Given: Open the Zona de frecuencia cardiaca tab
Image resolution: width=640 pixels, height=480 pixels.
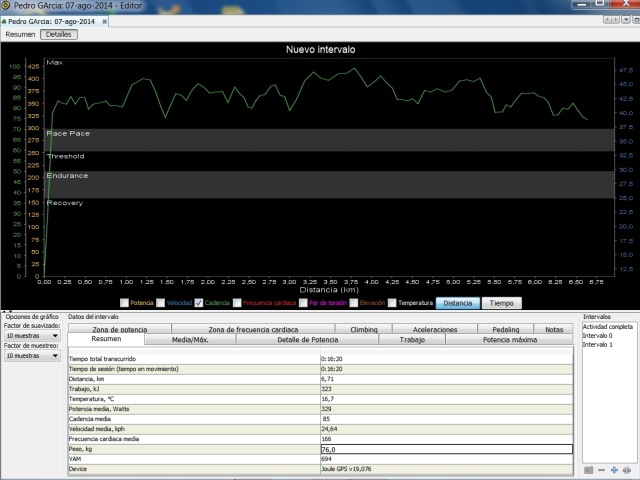Looking at the screenshot, I should 253,329.
